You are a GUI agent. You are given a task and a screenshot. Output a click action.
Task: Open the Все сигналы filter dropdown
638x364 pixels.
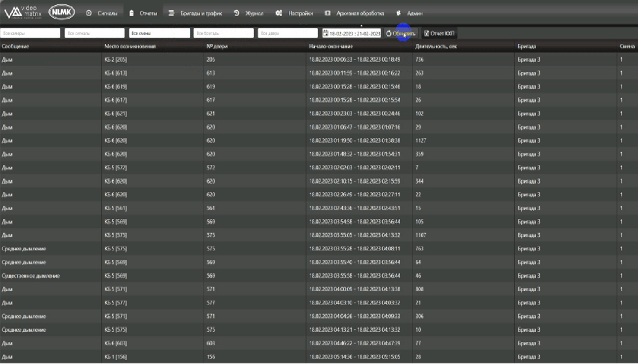(x=95, y=33)
